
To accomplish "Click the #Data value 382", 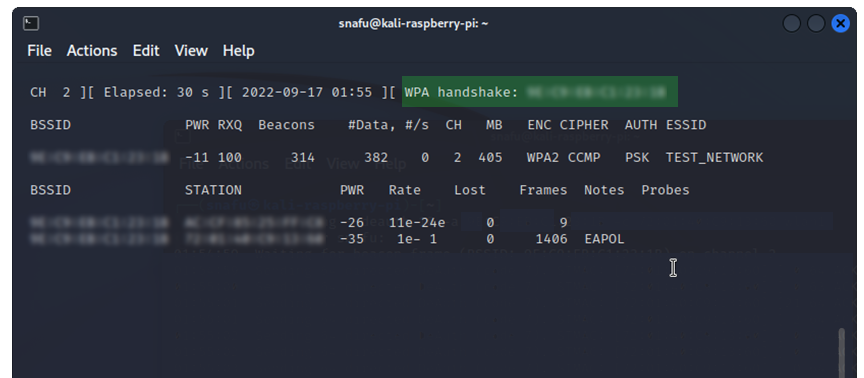I will [x=376, y=158].
